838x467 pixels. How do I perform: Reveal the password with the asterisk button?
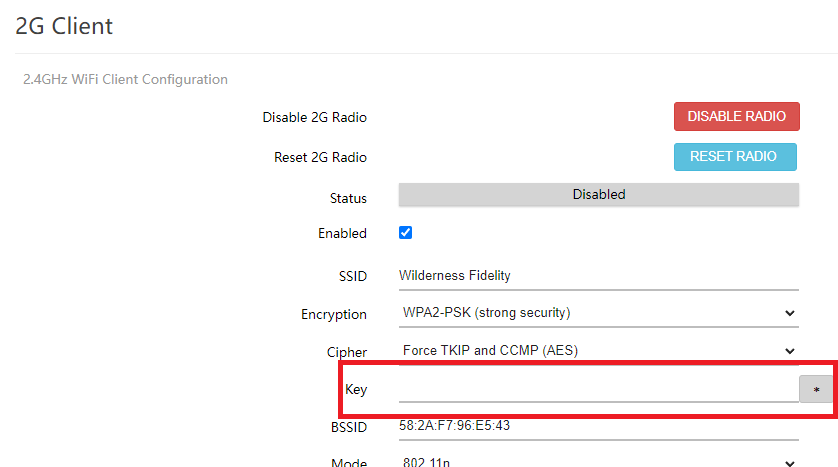(816, 389)
